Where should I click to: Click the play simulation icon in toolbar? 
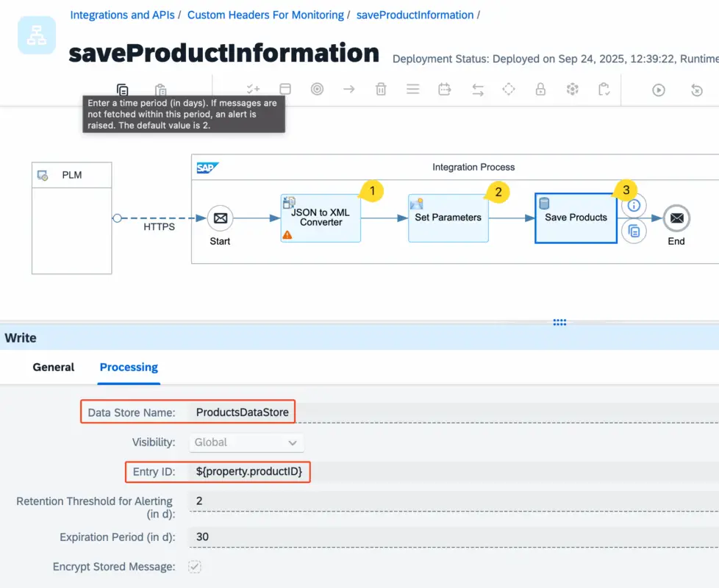[659, 90]
